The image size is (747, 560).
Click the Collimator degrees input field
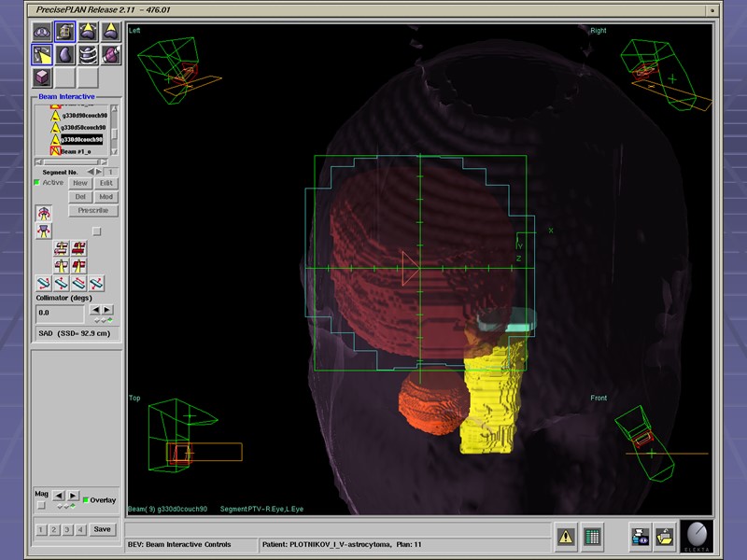(60, 313)
